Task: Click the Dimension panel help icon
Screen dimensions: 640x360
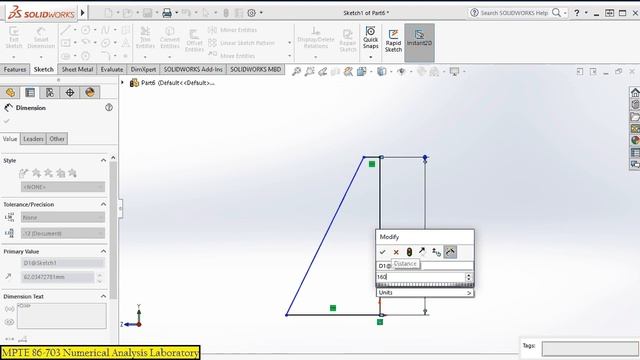Action: [x=109, y=108]
